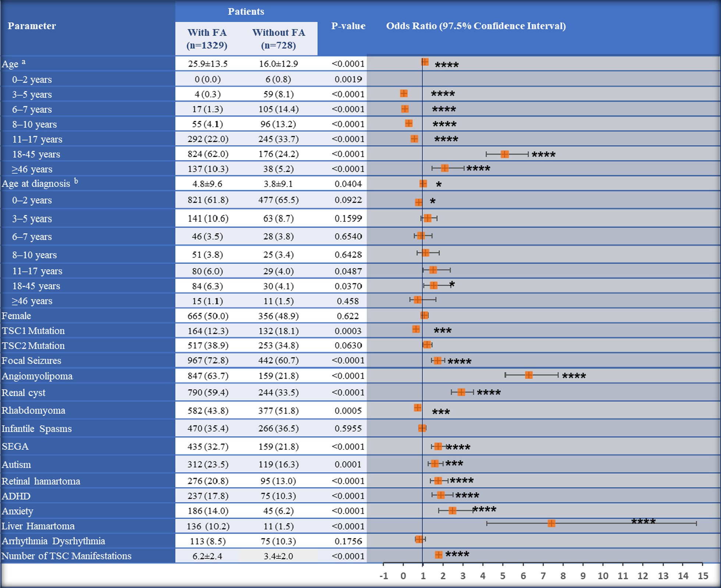
Task: Click the P-value '0.1756'
Action: [348, 541]
